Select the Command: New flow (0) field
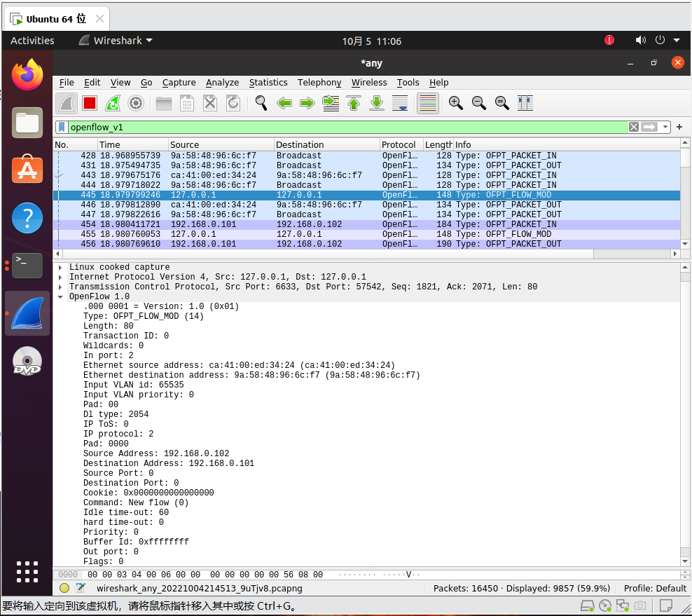This screenshot has height=616, width=692. coord(136,502)
